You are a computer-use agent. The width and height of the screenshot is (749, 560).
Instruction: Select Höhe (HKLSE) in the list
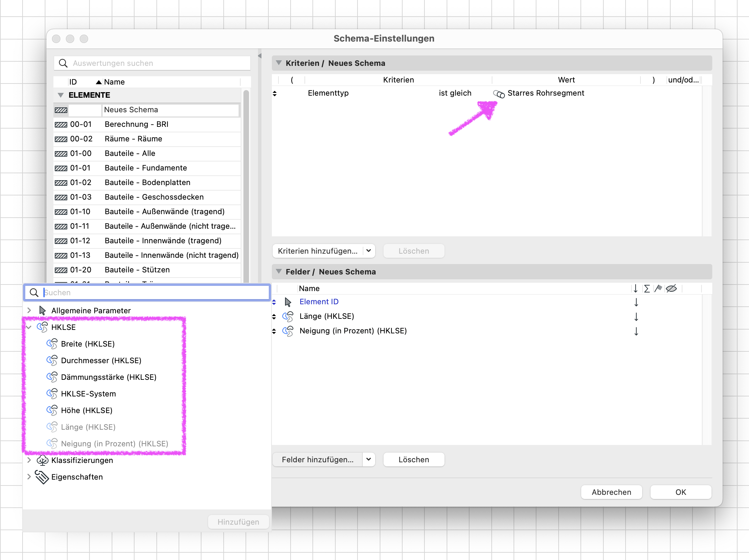(87, 410)
